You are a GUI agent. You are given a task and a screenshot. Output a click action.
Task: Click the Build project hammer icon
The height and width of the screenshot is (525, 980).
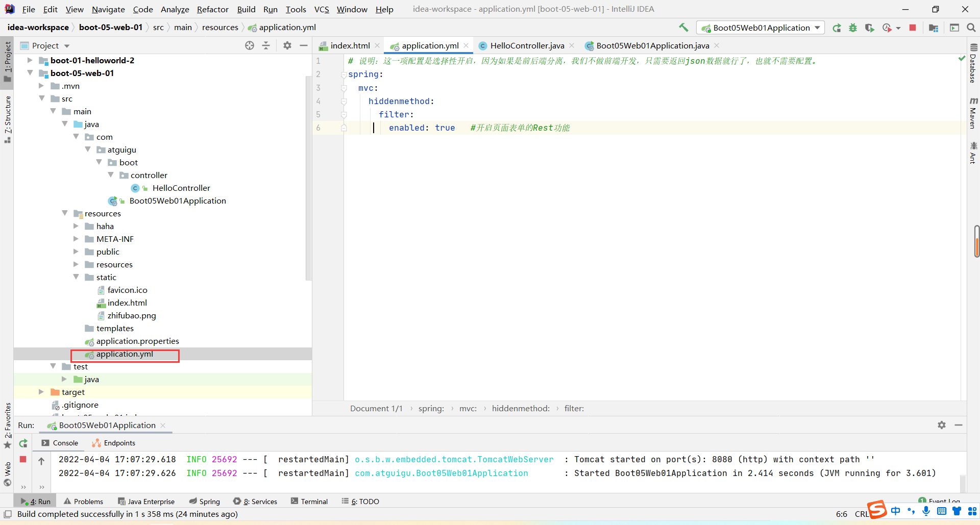pos(683,28)
